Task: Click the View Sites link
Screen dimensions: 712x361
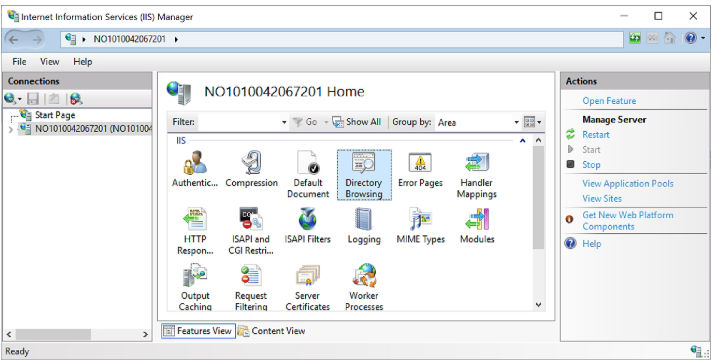Action: tap(602, 198)
